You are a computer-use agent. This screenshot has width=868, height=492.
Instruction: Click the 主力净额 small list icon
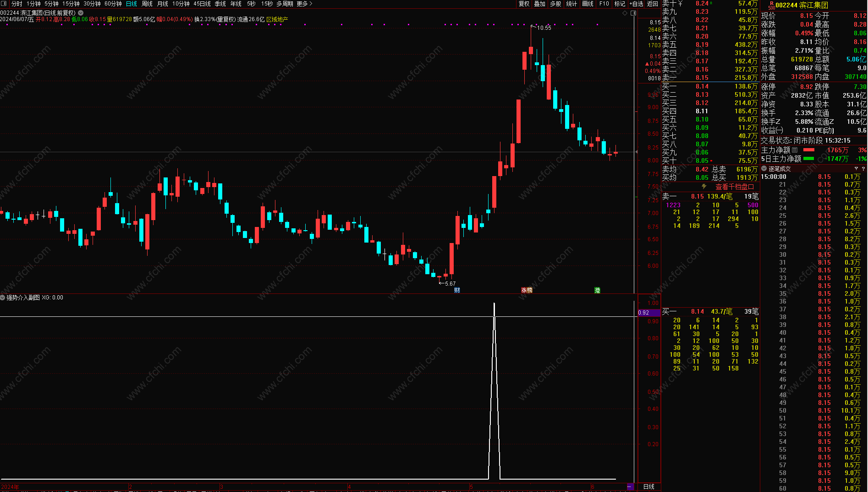click(795, 150)
